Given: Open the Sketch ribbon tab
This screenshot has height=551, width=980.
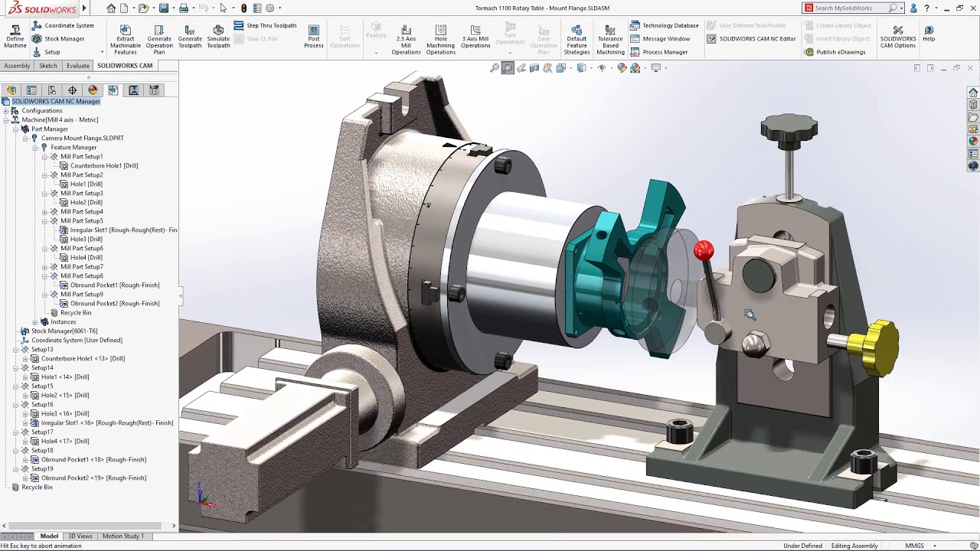Looking at the screenshot, I should pos(48,66).
